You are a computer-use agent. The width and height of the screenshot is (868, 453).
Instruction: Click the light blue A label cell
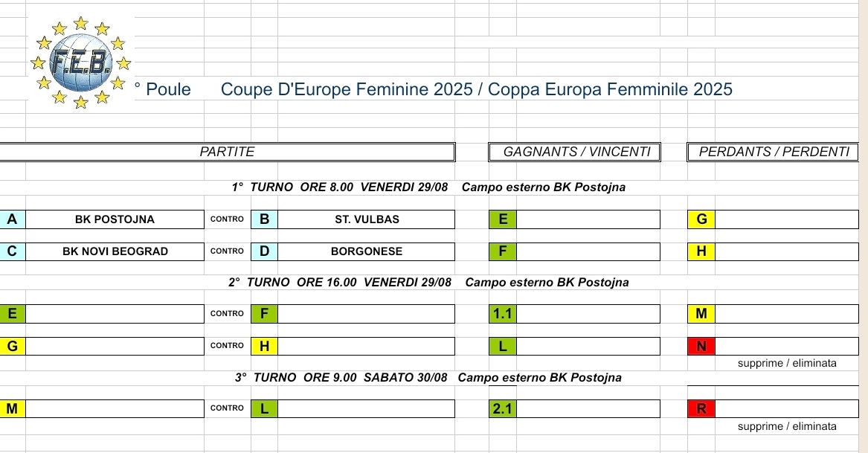point(12,219)
